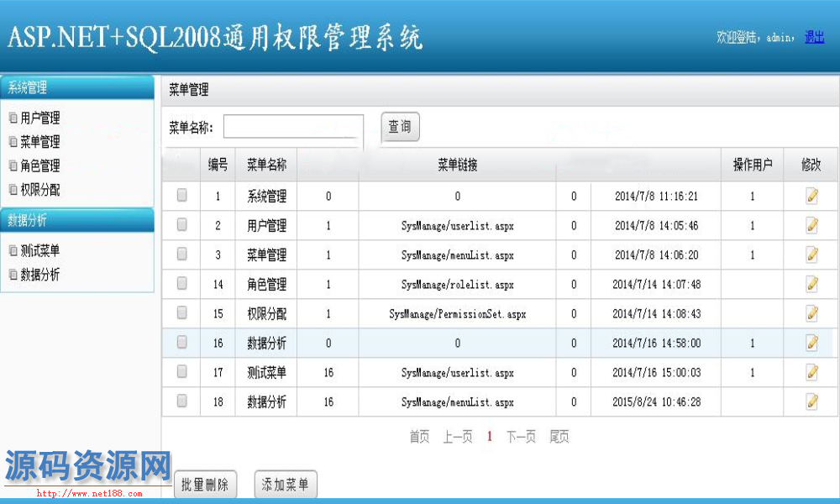Image resolution: width=840 pixels, height=504 pixels.
Task: Go to 首页 first page
Action: click(419, 437)
